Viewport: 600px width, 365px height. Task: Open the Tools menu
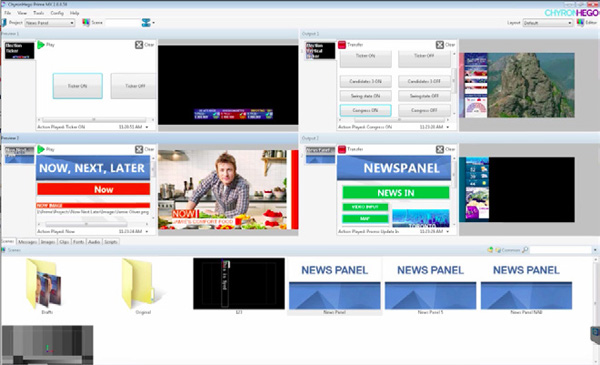click(x=38, y=13)
